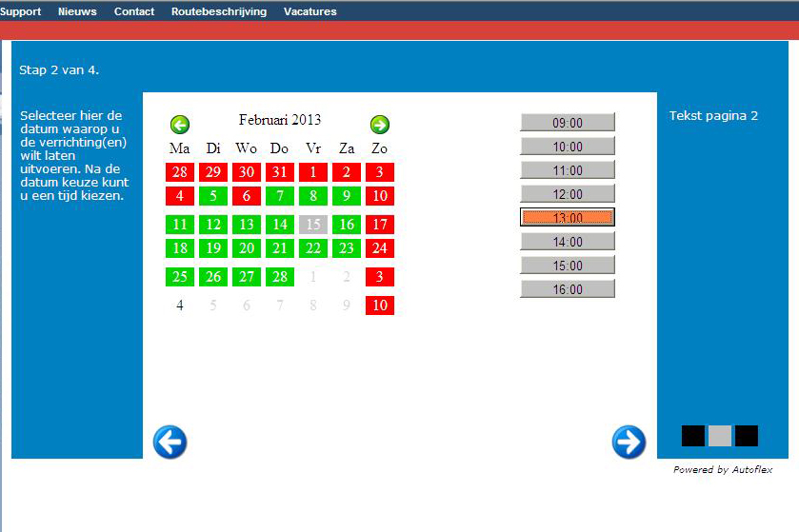Viewport: 799px width, 532px height.
Task: Pick the grey selected date 15
Action: pyautogui.click(x=313, y=225)
